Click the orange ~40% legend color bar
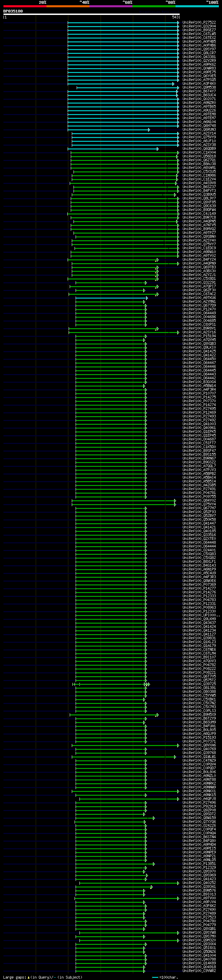Image resolution: width=222 pixels, height=980 pixels. [x=68, y=6]
